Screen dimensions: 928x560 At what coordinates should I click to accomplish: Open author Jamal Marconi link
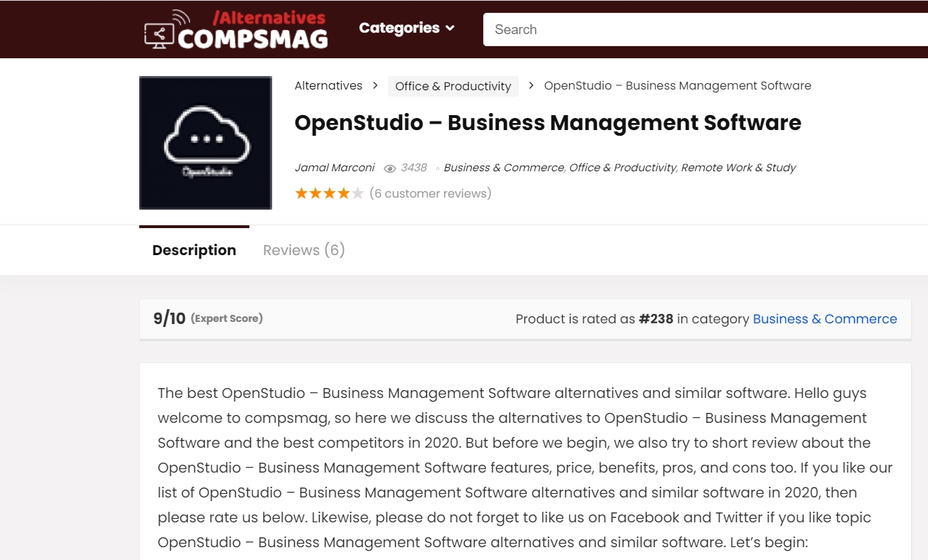[335, 168]
